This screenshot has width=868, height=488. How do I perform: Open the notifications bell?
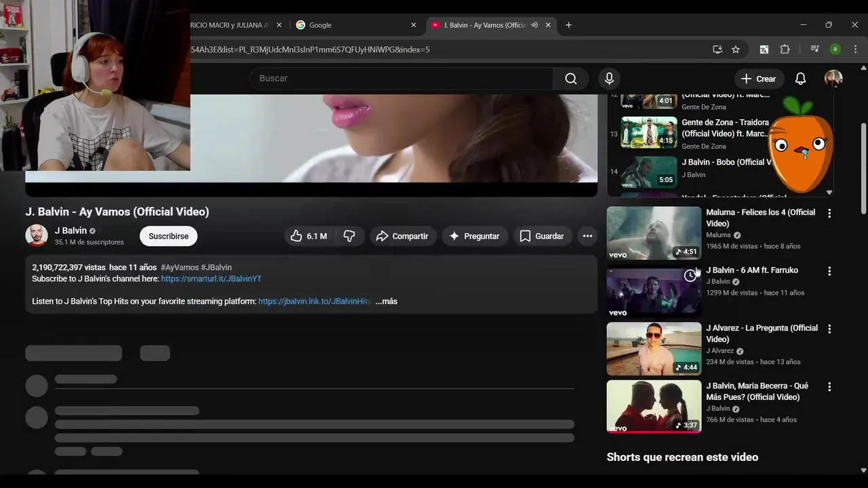(800, 79)
